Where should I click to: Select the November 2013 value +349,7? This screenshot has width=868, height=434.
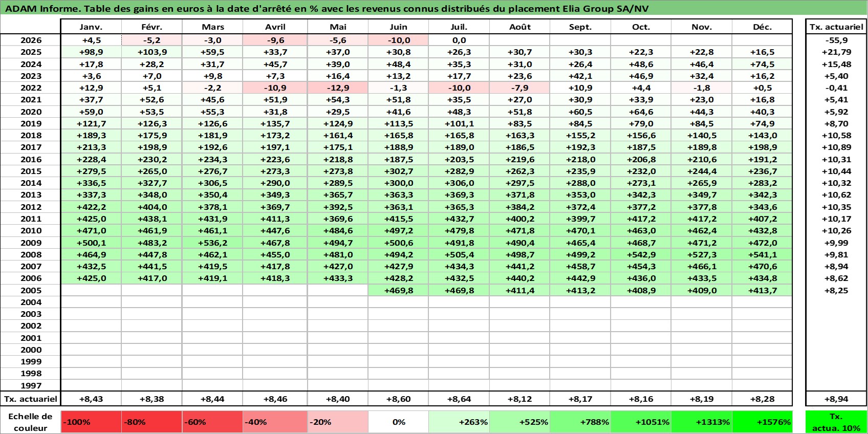(702, 195)
